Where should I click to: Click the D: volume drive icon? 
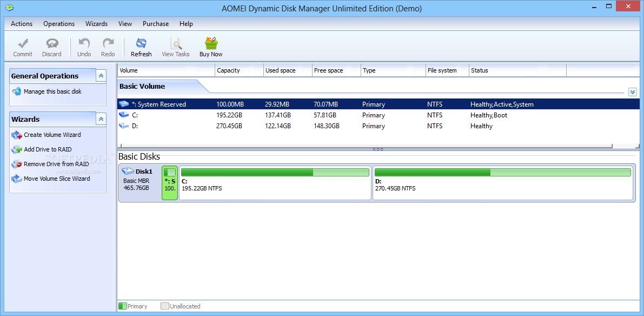click(x=124, y=126)
